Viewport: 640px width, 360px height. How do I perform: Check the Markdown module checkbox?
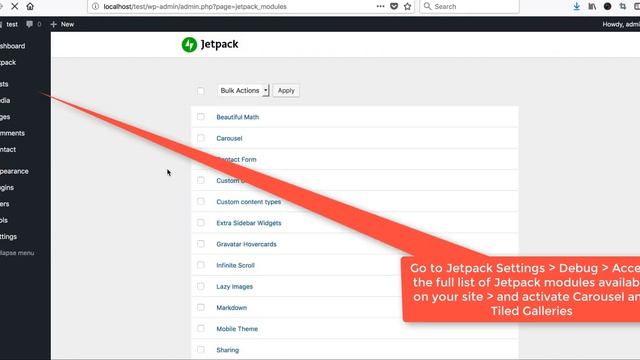point(200,307)
